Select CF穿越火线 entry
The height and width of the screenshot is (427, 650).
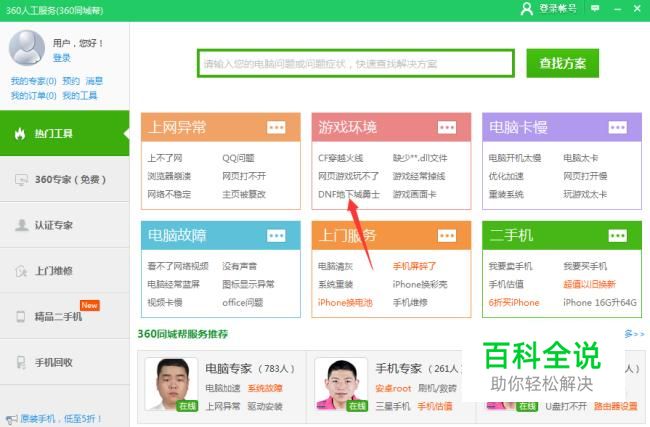coord(340,158)
